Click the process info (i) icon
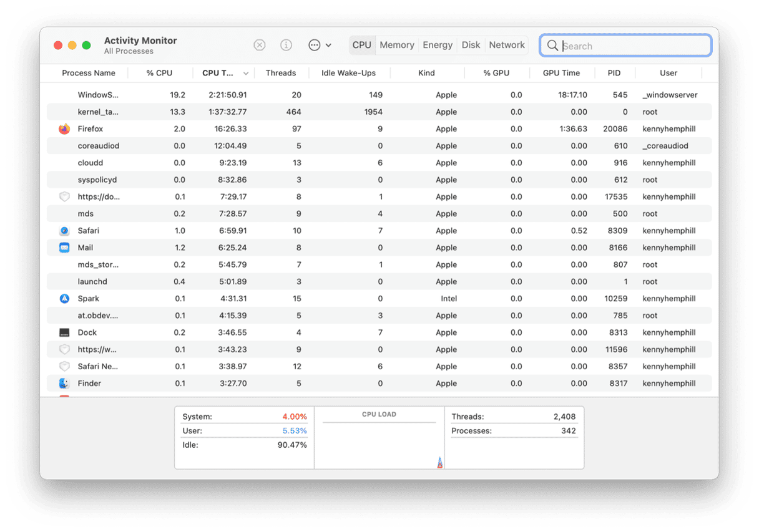759x532 pixels. (286, 45)
